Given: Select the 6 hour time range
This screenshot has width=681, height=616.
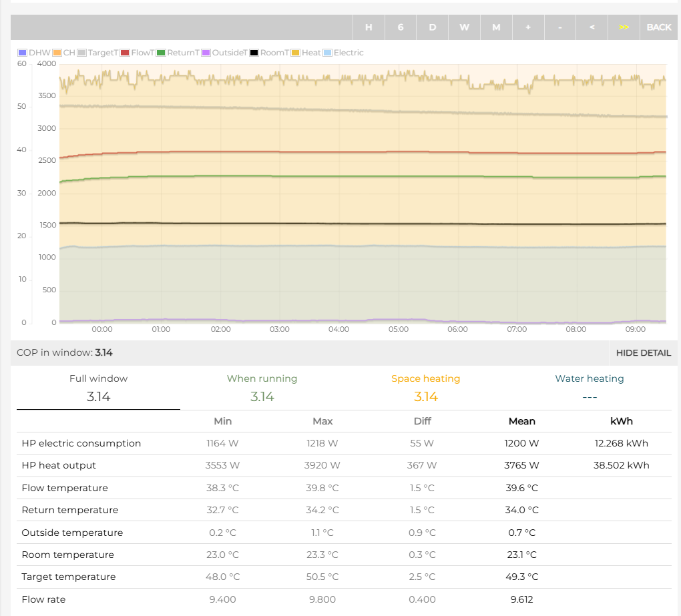Looking at the screenshot, I should 401,27.
